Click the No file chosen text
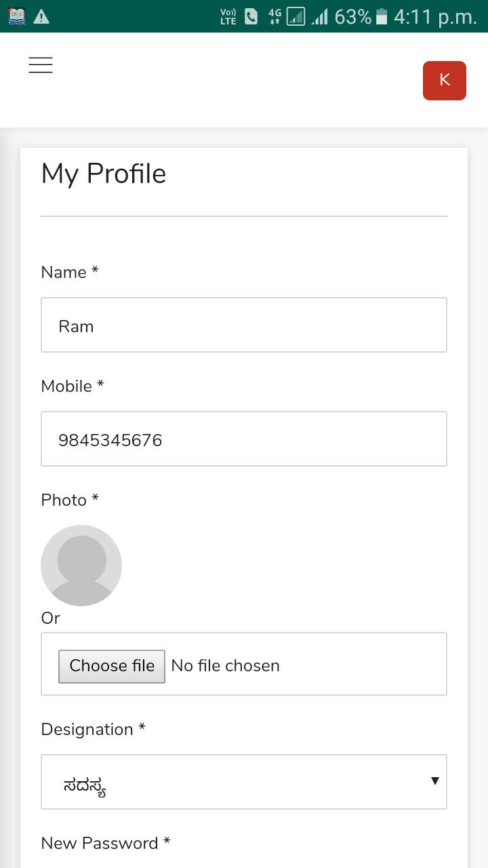The height and width of the screenshot is (868, 488). pos(225,666)
